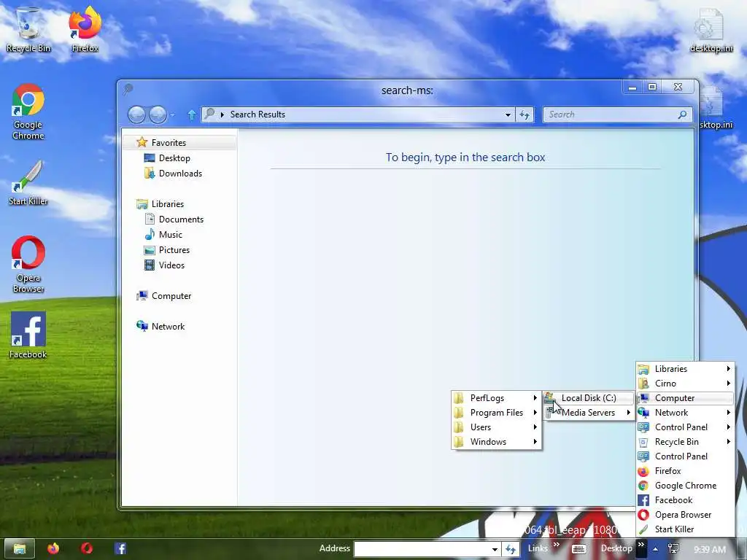
Task: Click the Explorer forward navigation button
Action: click(158, 114)
